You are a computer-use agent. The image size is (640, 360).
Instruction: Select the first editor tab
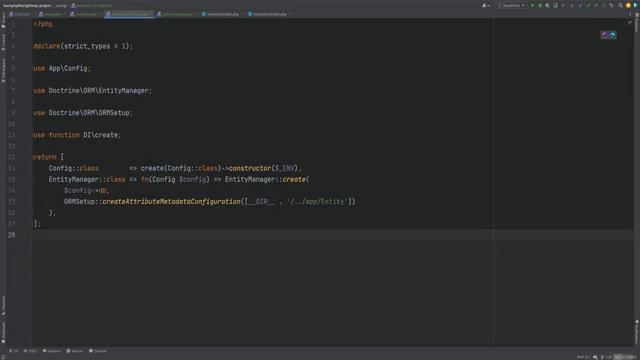click(20, 14)
